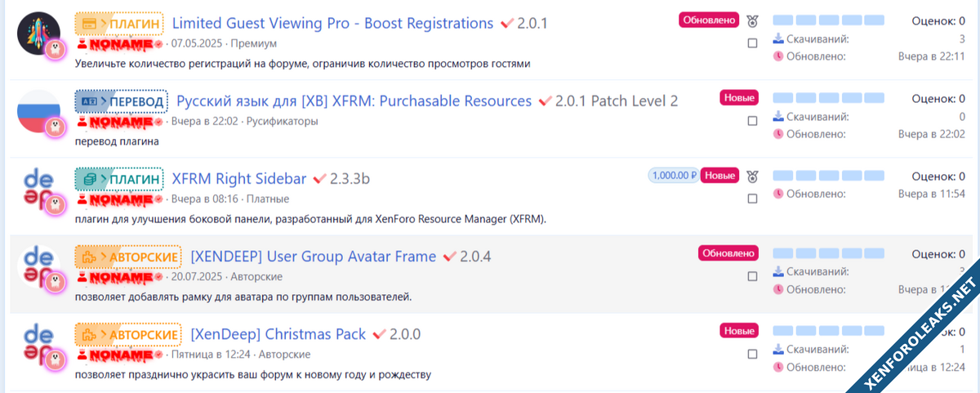
Task: Tick the checkbox for Limited Guest Viewing Pro
Action: tap(752, 43)
